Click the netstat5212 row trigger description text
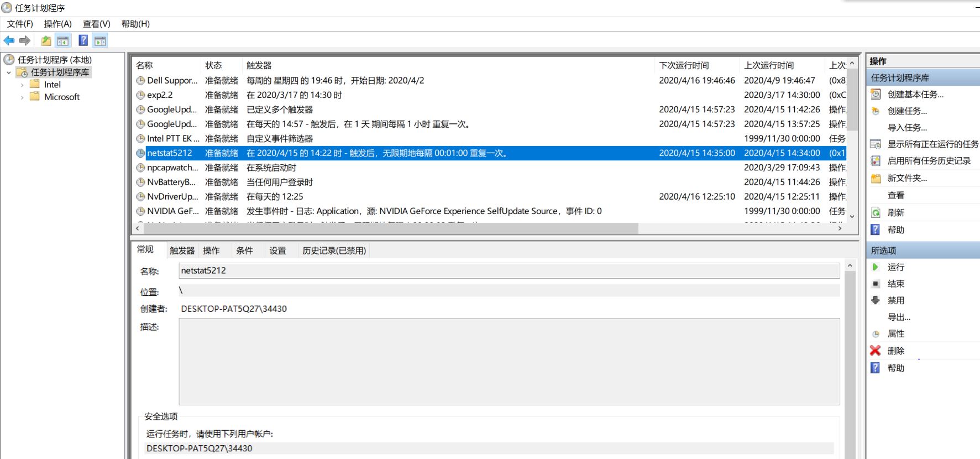 (377, 153)
